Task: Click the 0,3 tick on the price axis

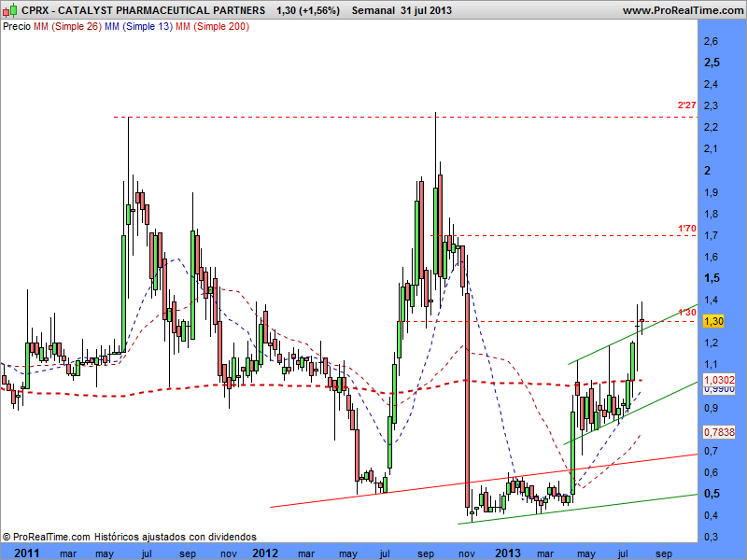Action: (x=711, y=538)
